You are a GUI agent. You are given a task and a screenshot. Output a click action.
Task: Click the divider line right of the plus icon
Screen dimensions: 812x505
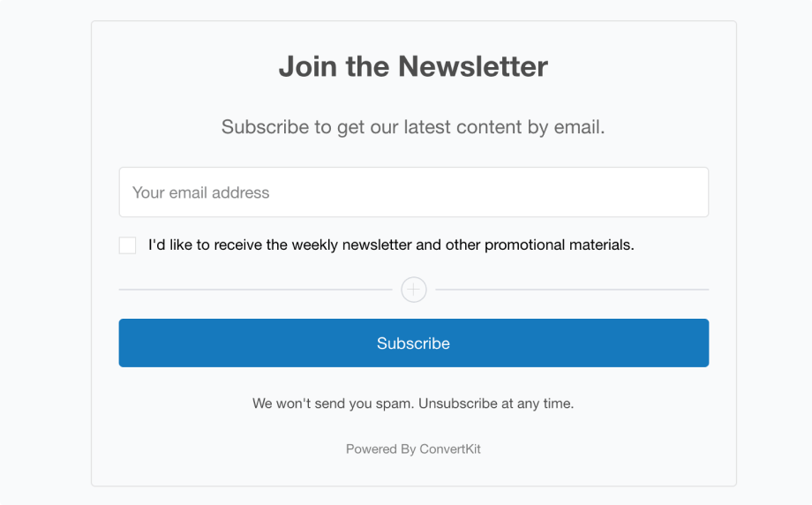[572, 290]
